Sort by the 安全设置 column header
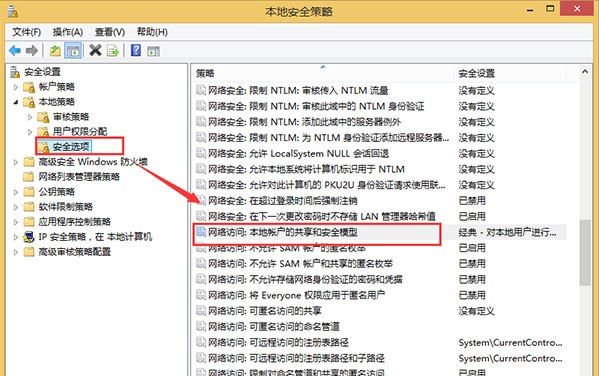The image size is (599, 376). point(510,73)
